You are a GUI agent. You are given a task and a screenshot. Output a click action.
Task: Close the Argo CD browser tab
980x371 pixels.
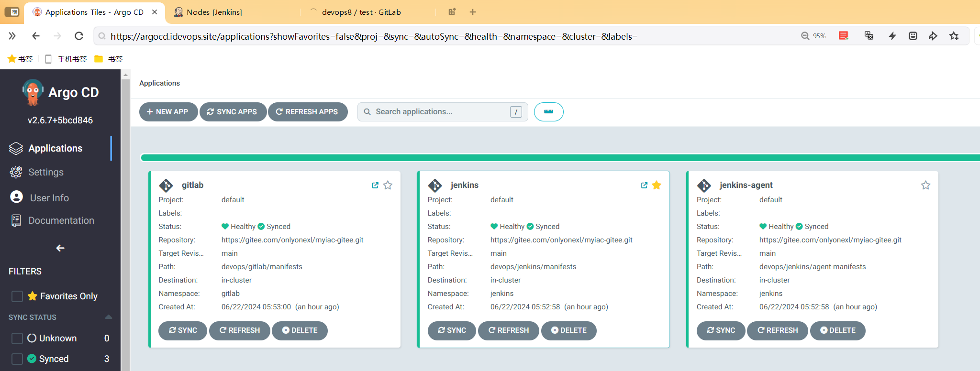point(155,12)
